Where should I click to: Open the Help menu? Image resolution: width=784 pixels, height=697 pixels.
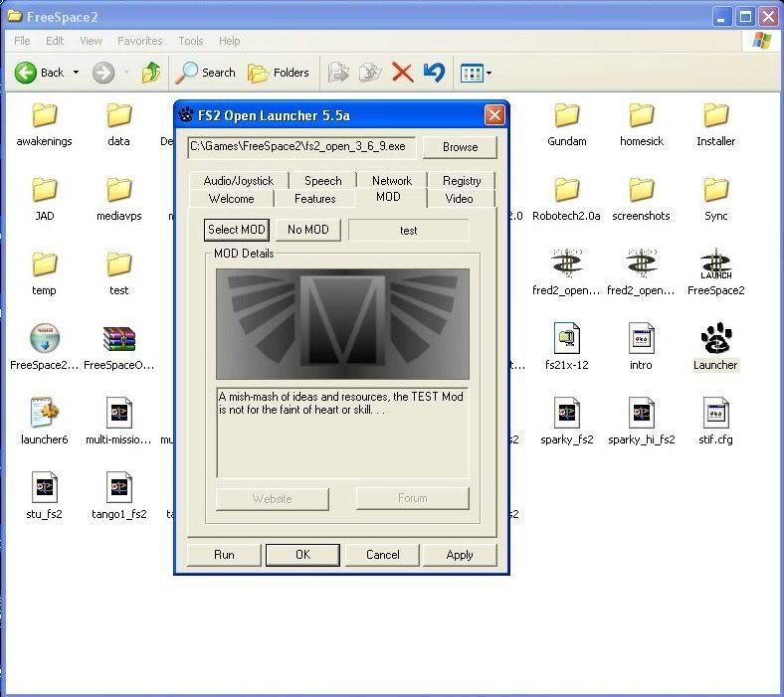229,41
